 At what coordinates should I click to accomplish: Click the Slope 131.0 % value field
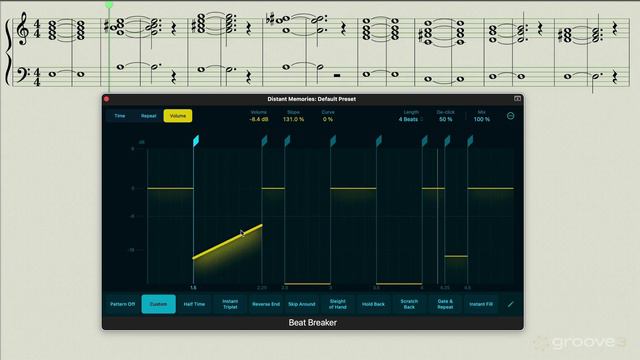tap(293, 119)
